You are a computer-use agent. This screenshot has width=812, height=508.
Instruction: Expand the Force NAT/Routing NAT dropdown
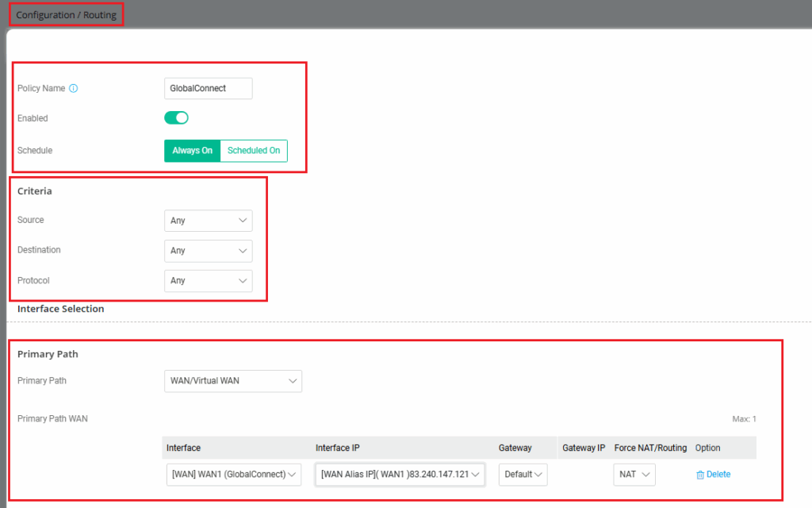click(634, 475)
